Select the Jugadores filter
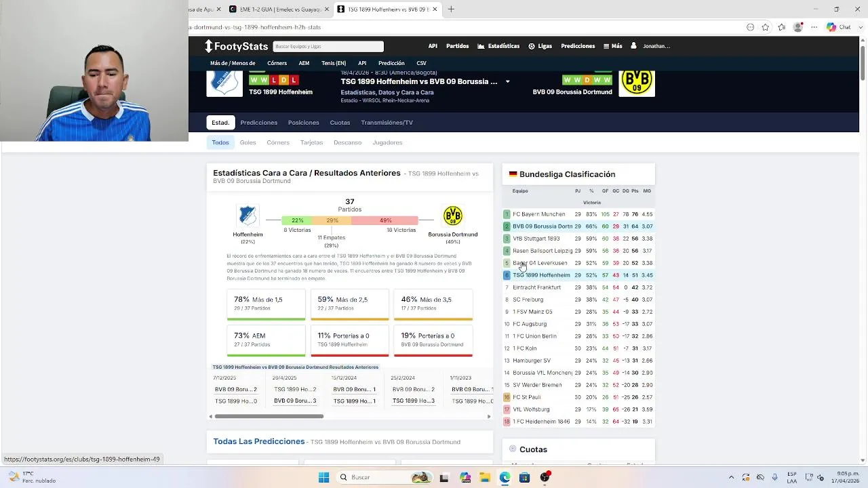 click(x=387, y=142)
